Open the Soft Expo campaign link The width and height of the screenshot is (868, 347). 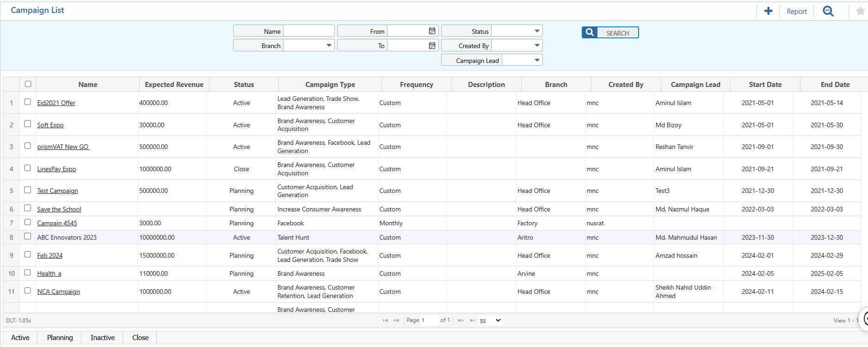(50, 125)
